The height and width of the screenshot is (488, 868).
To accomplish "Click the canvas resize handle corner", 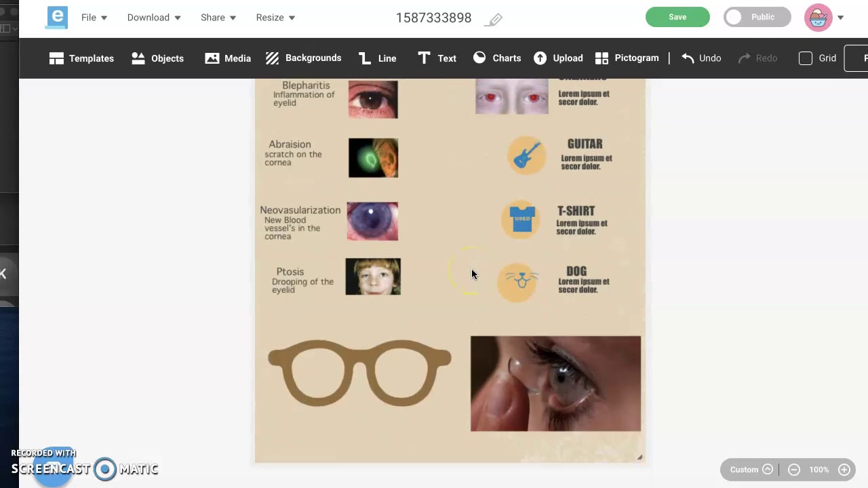I will [639, 457].
